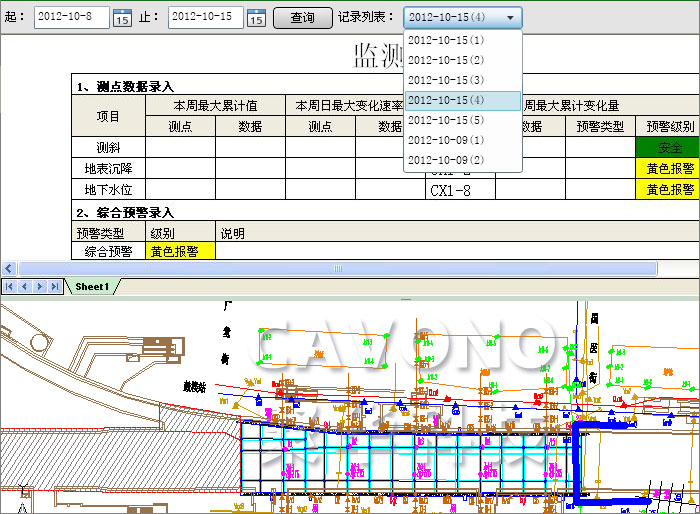Select record 2012-10-15(3) in list
Image resolution: width=700 pixels, height=514 pixels.
463,80
